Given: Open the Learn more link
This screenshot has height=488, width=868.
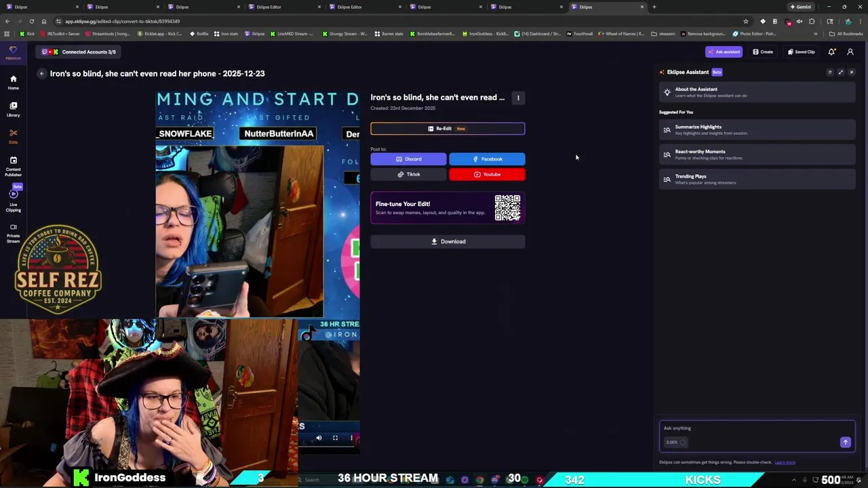Looking at the screenshot, I should [x=785, y=462].
